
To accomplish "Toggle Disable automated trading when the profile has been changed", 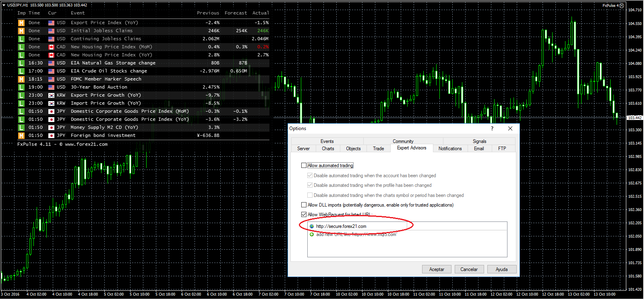I will coord(310,185).
